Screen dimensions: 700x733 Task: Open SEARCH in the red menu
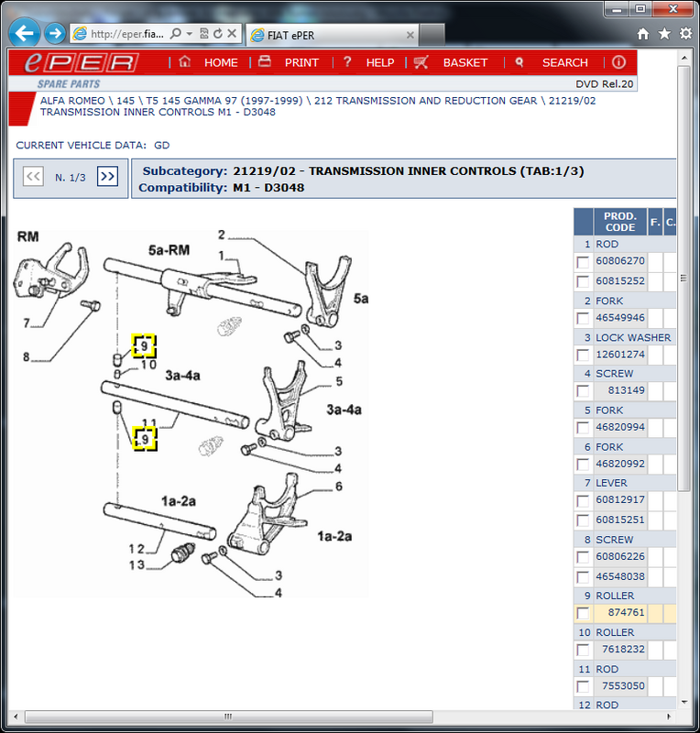[565, 62]
